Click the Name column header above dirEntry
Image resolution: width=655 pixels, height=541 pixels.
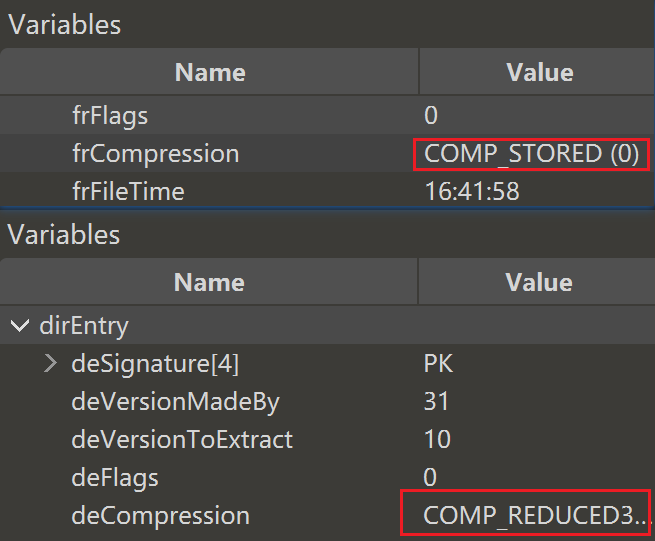click(210, 283)
